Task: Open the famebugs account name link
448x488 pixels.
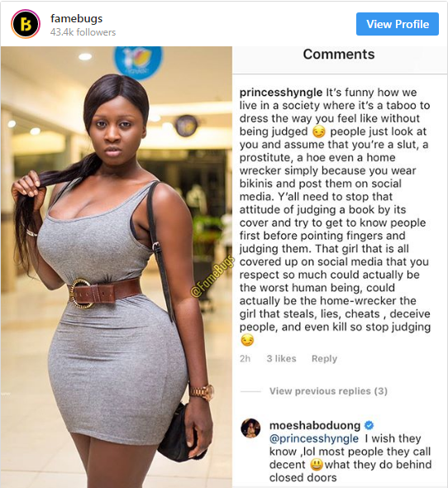Action: [x=77, y=19]
